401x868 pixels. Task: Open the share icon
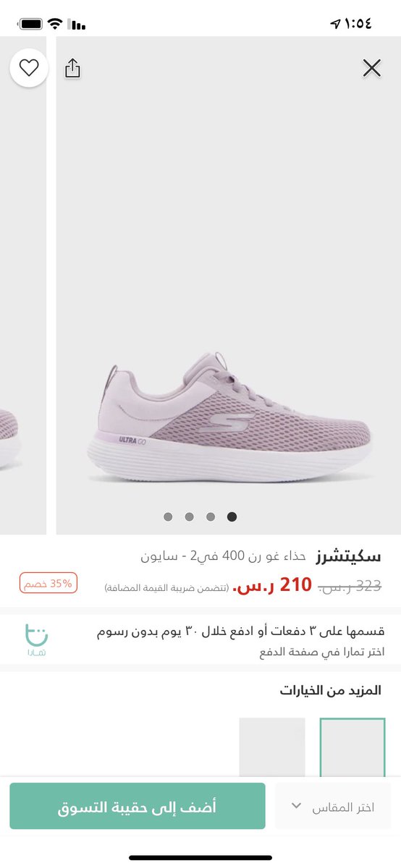click(x=72, y=68)
